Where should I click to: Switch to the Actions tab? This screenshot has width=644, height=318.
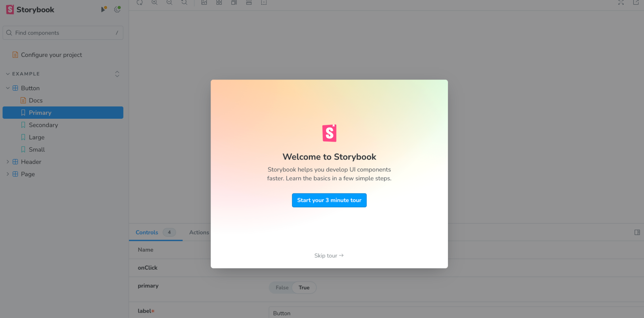[x=199, y=232]
